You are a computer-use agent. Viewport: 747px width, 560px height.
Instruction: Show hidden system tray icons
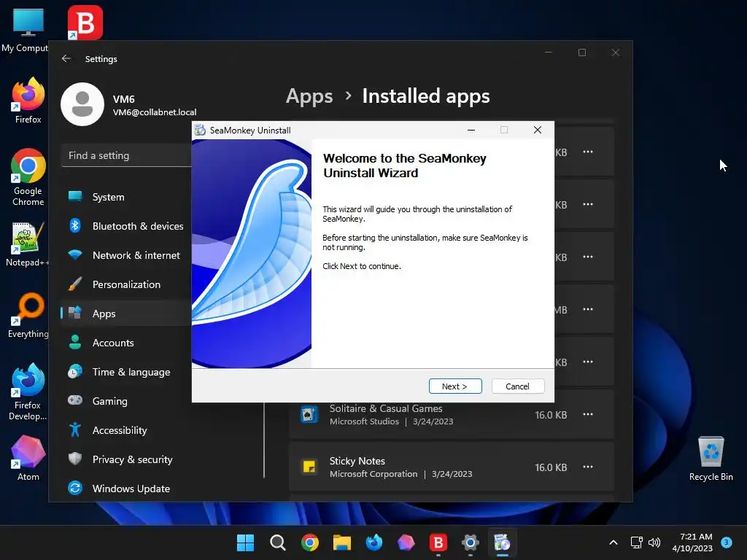tap(614, 542)
